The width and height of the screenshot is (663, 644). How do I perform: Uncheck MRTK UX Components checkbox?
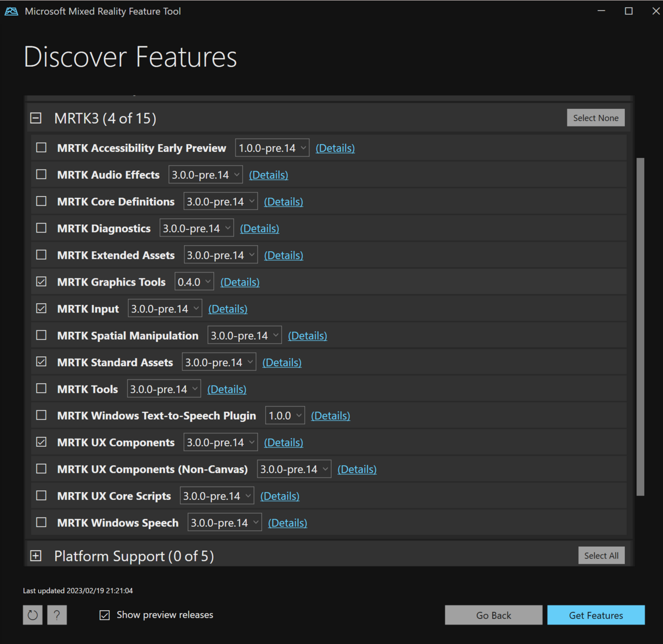pyautogui.click(x=41, y=442)
